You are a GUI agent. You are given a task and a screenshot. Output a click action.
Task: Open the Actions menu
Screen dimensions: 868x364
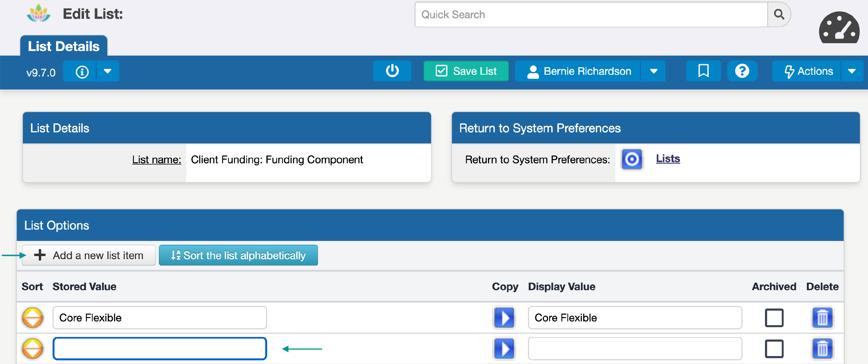click(x=808, y=71)
